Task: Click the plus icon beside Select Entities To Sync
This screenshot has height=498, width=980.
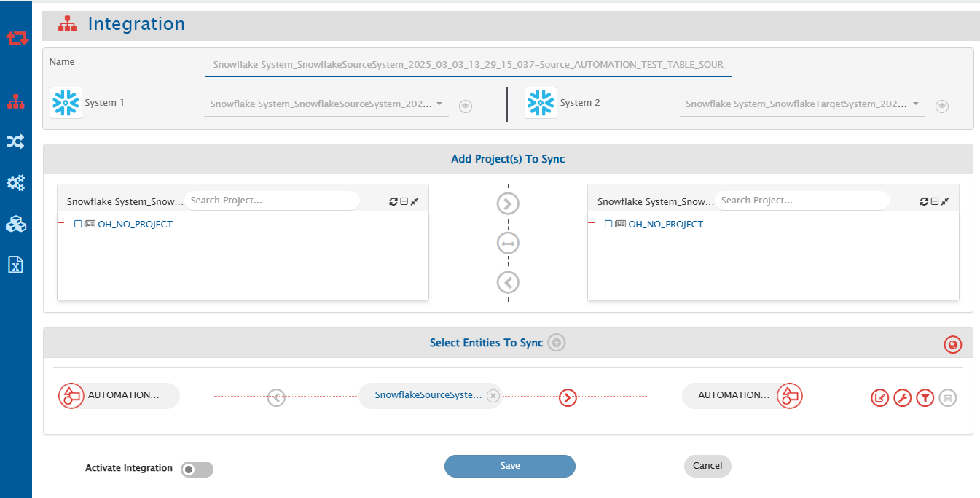Action: point(557,343)
